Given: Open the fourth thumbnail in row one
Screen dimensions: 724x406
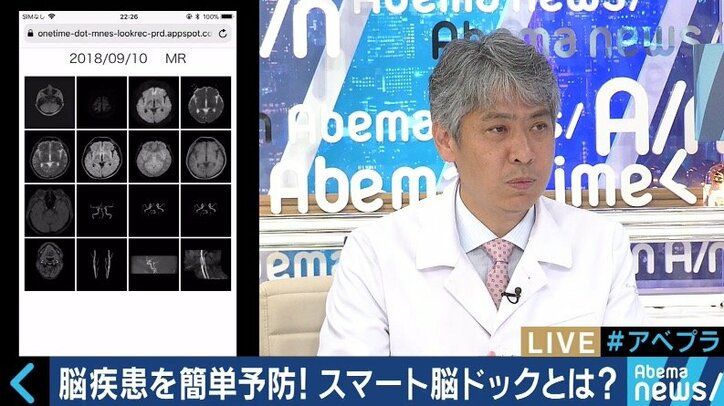Looking at the screenshot, I should (206, 103).
